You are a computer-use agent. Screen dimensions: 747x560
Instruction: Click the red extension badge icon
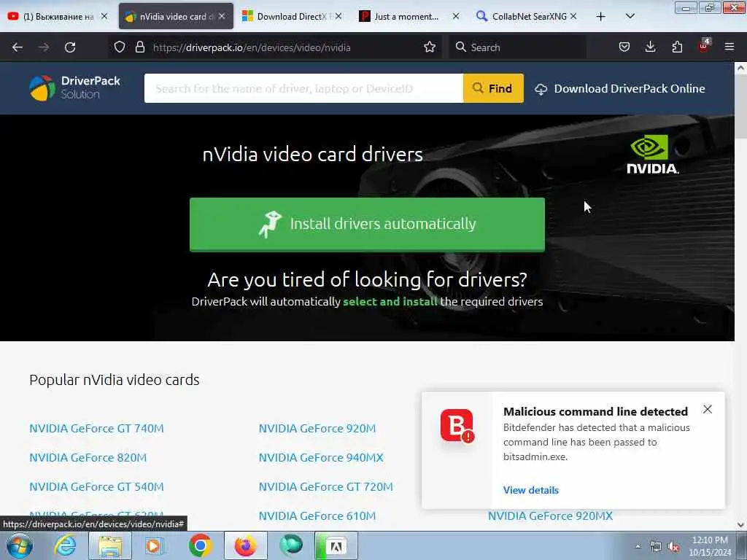pos(704,46)
